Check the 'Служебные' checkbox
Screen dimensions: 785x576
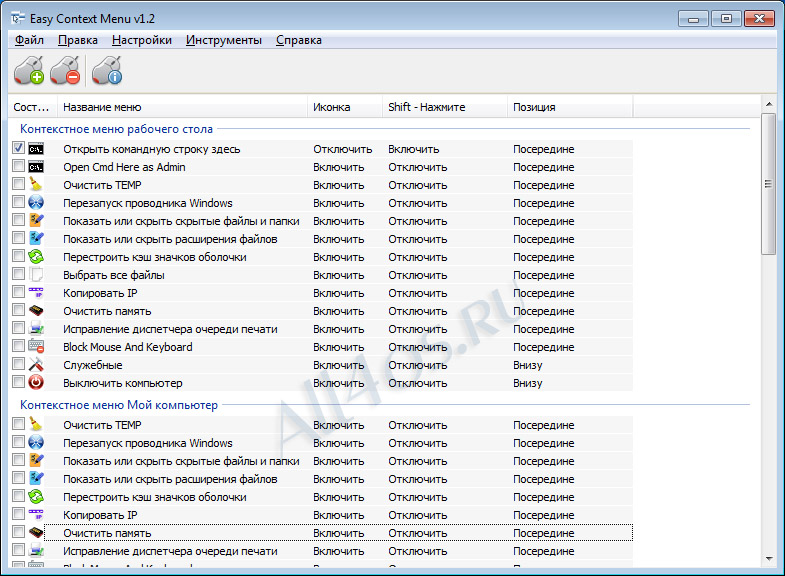[19, 364]
